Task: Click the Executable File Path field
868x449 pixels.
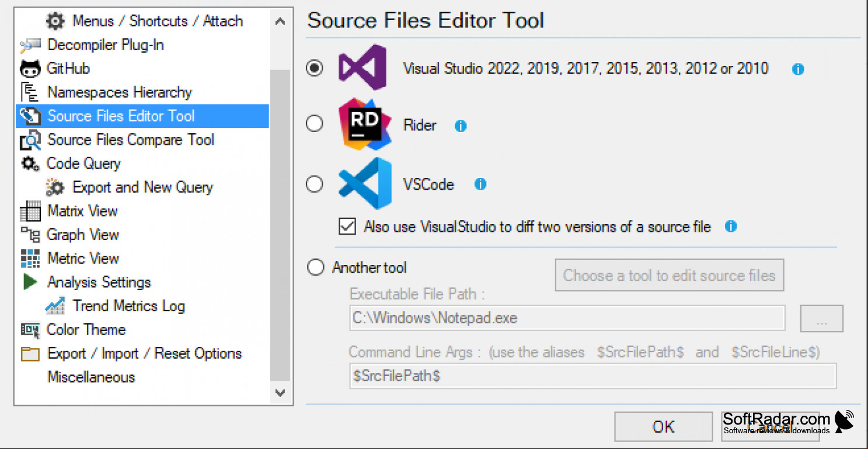Action: [x=567, y=318]
